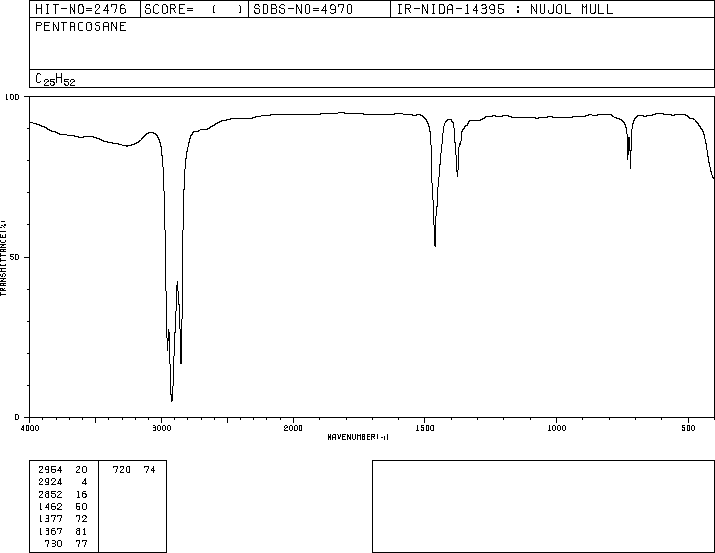Select peak table row 1367
Viewport: 715px width, 553px height.
[63, 531]
